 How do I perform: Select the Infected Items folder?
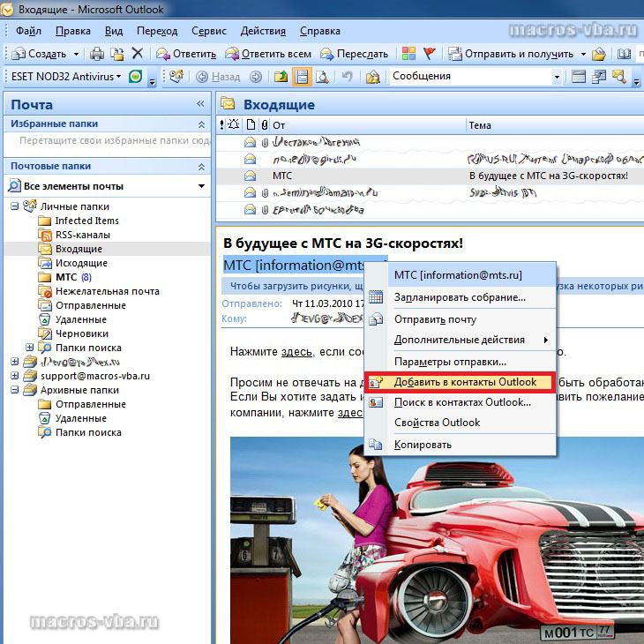click(x=78, y=221)
